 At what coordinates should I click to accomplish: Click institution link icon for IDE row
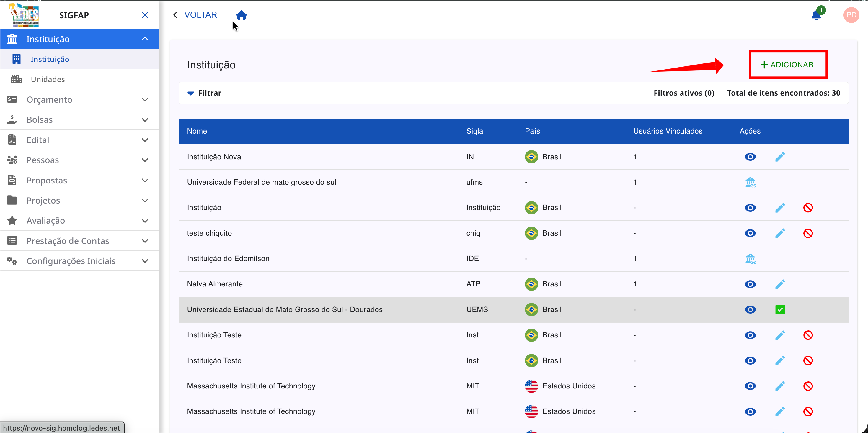[750, 259]
